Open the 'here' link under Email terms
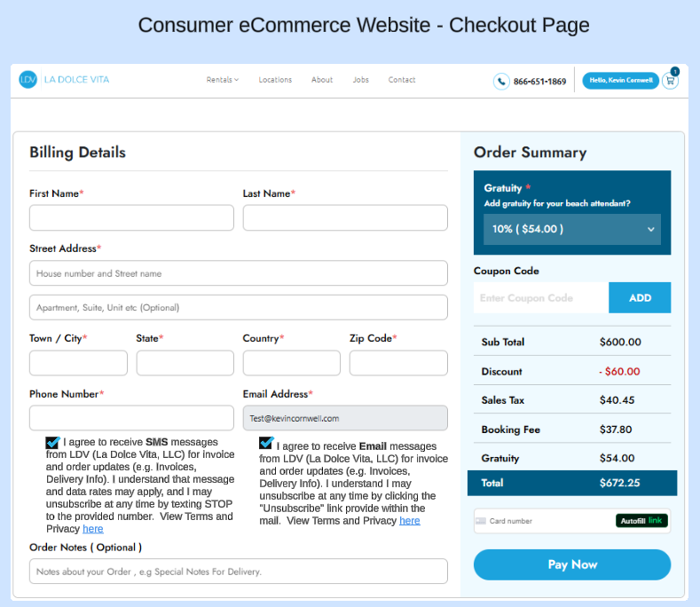This screenshot has height=607, width=700. 410,521
